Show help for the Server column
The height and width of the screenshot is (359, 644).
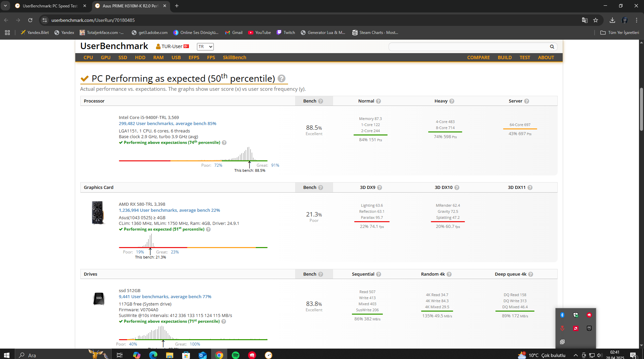click(x=527, y=101)
